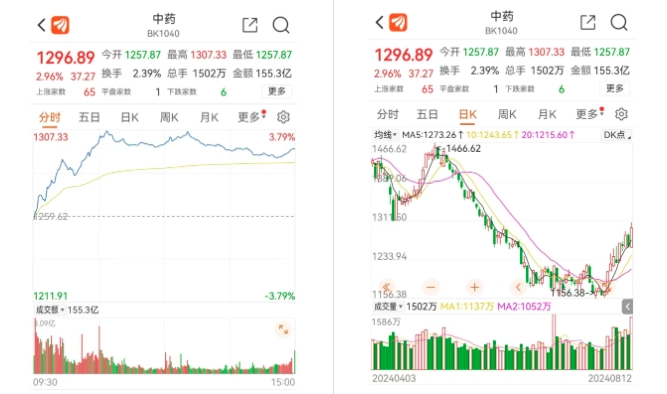Collapse side panel gray arrow handle

(x=627, y=306)
